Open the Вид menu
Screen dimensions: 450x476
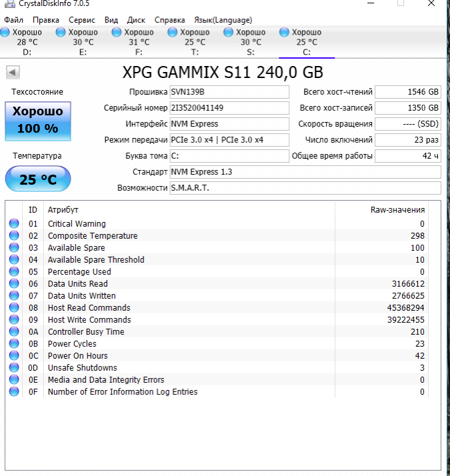111,20
